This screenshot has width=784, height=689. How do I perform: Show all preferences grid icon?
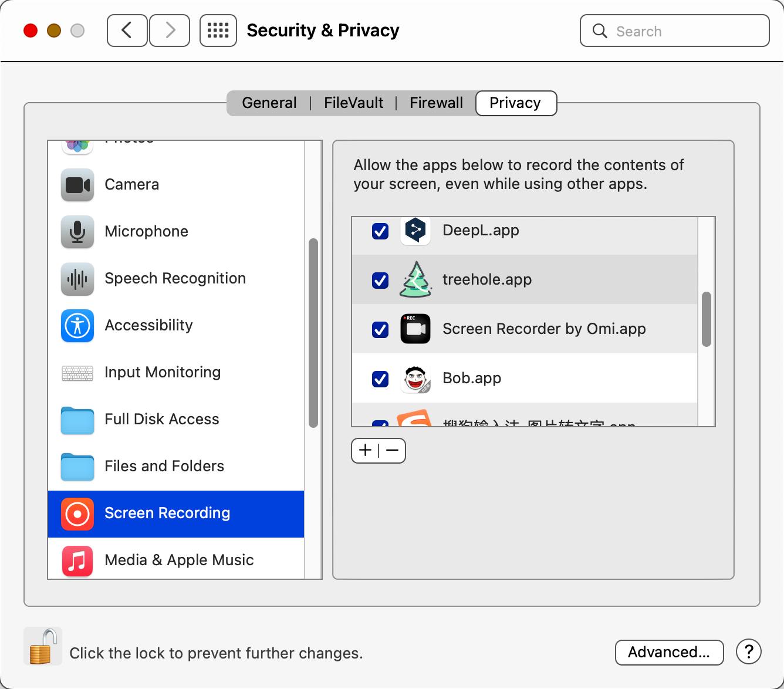point(218,31)
